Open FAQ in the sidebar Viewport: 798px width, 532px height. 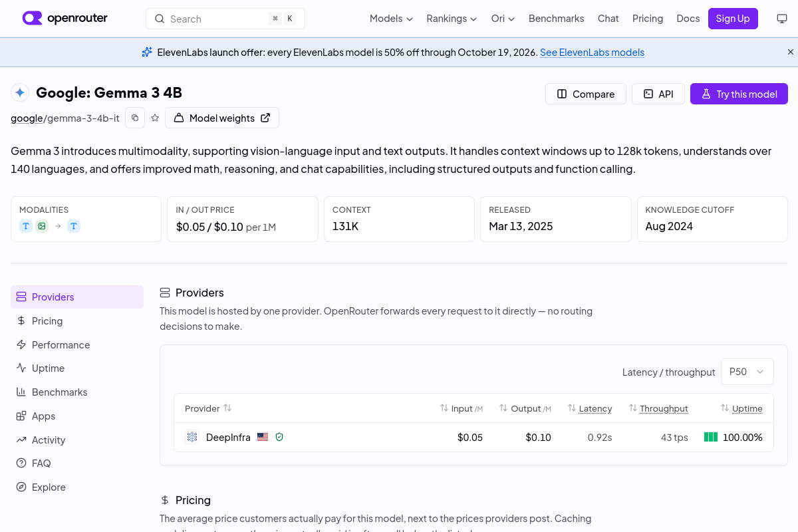pyautogui.click(x=77, y=463)
